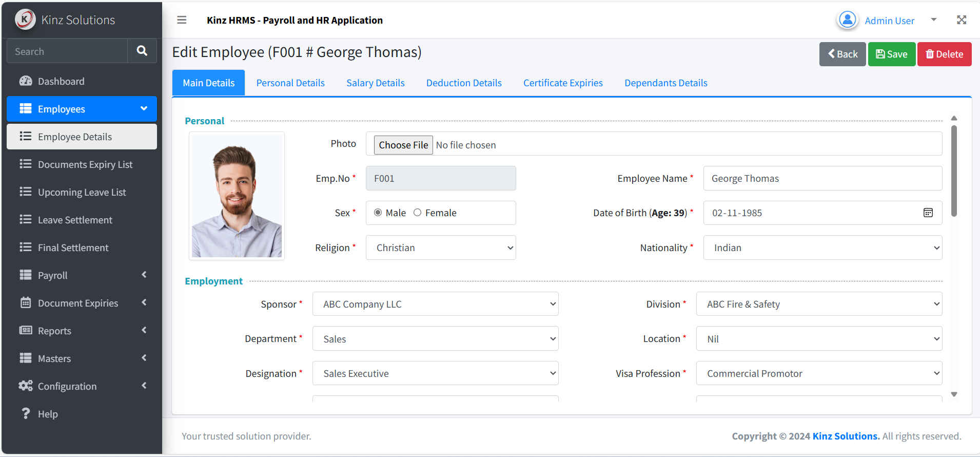Expand the Payroll submenu arrow
The image size is (980, 457).
(144, 275)
